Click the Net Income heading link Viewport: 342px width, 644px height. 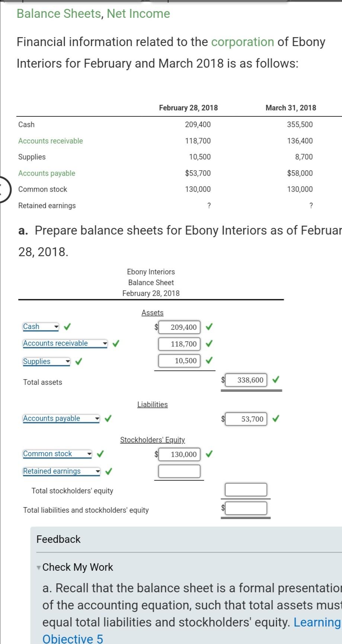coord(138,13)
